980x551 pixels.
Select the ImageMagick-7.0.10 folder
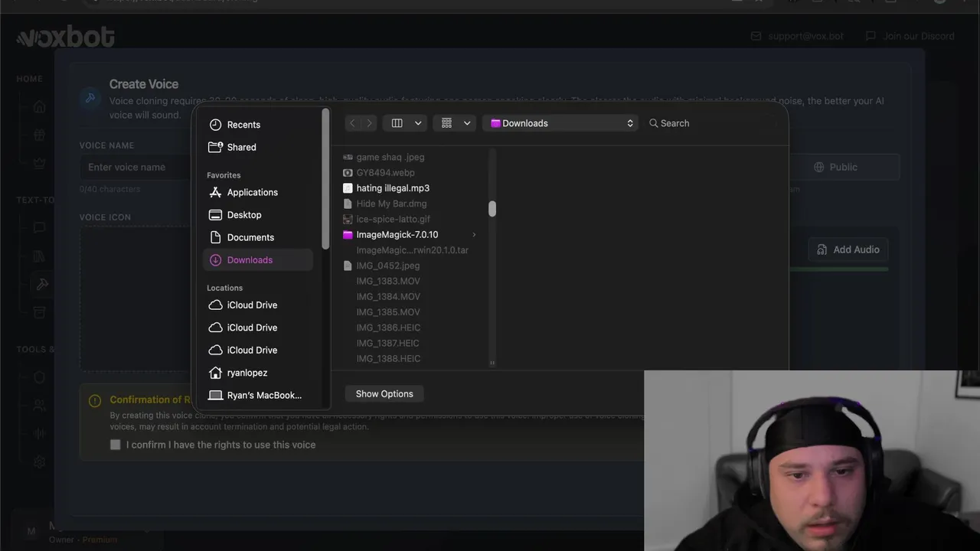[397, 235]
